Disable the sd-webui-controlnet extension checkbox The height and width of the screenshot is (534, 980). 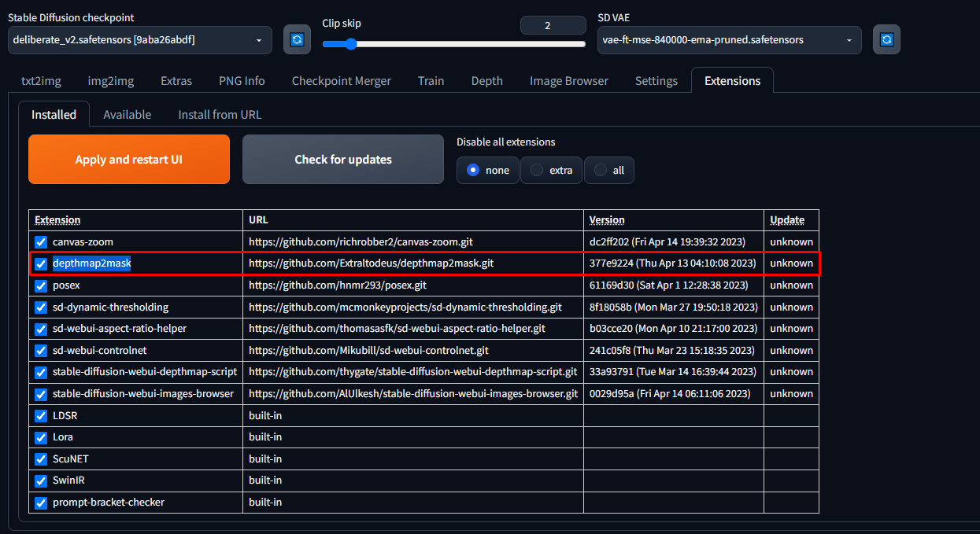pos(41,351)
